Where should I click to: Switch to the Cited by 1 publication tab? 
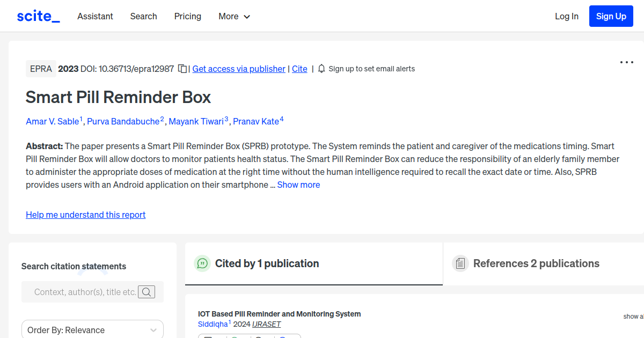pos(267,263)
